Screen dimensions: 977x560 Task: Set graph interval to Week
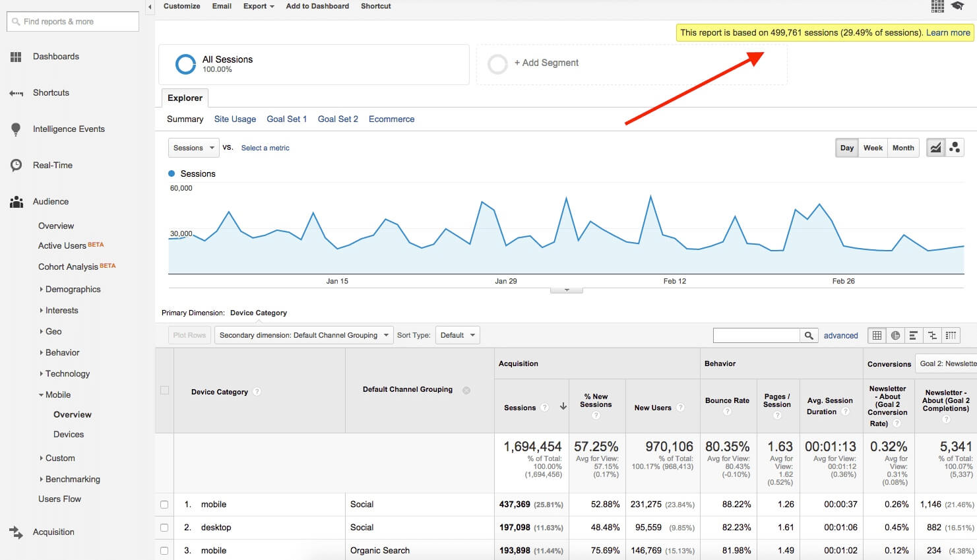[873, 148]
